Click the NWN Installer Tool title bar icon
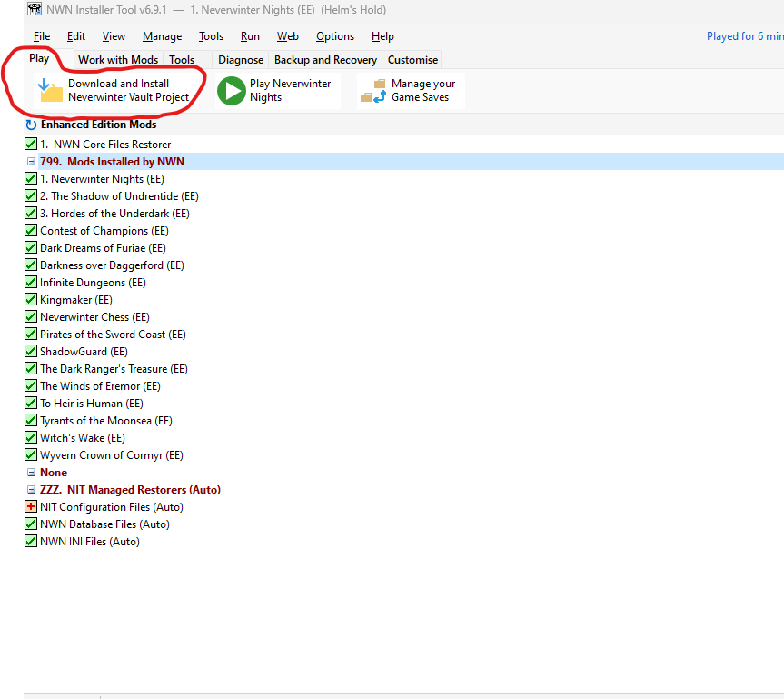Viewport: 784px width, 699px height. (x=35, y=9)
